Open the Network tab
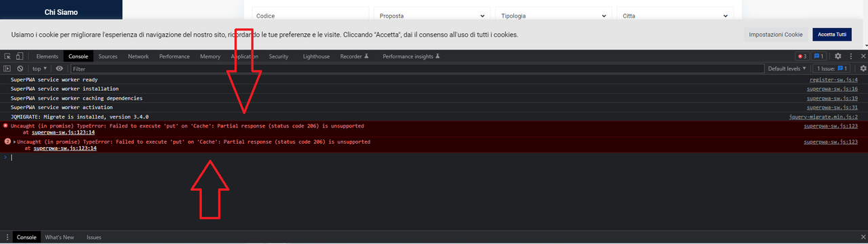Viewport: 868px width, 244px height. (x=138, y=56)
